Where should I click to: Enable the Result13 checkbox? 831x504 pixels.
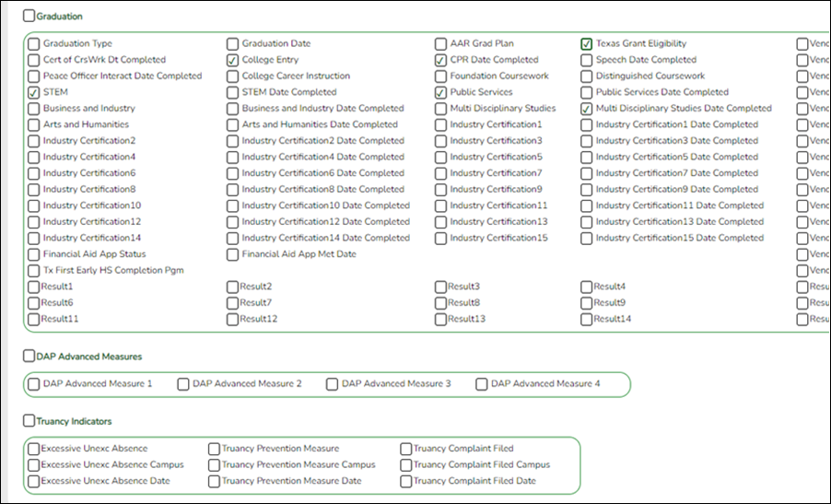[x=441, y=320]
